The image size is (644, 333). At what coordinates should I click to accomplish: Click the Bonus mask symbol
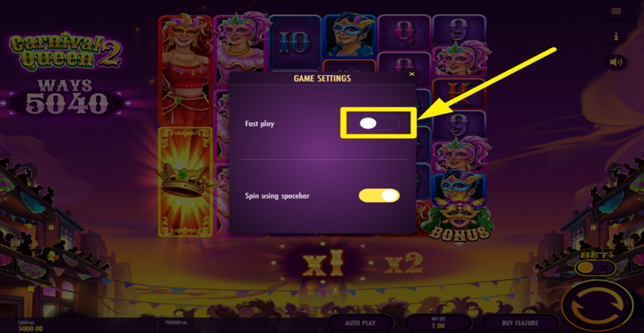point(459,219)
